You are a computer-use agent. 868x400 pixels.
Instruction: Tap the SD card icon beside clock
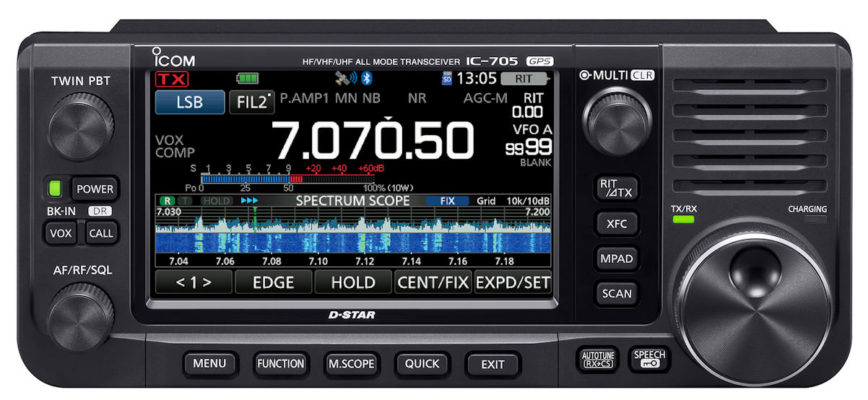[x=447, y=78]
